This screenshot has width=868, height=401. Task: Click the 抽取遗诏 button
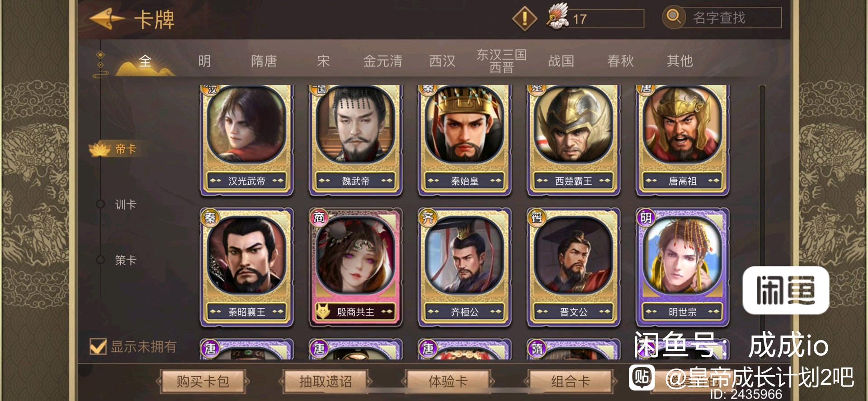325,382
